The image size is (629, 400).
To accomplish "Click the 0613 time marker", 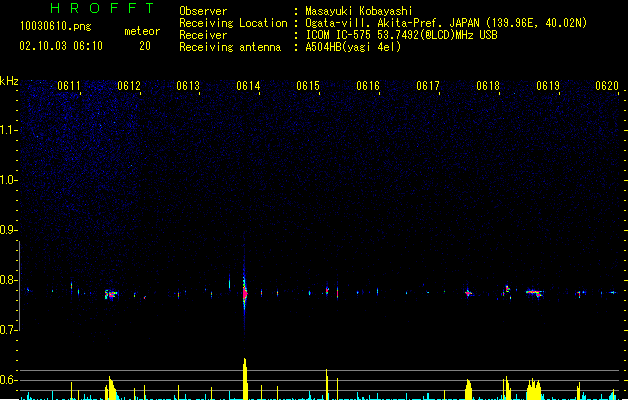I will coord(188,86).
